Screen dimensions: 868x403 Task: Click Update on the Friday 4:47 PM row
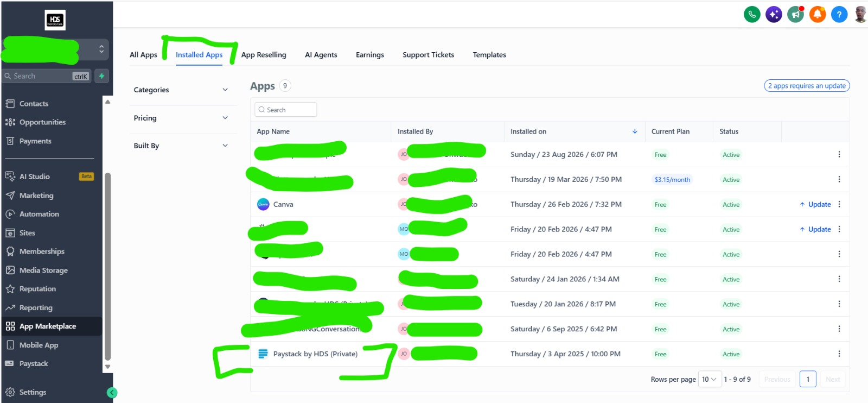point(815,229)
